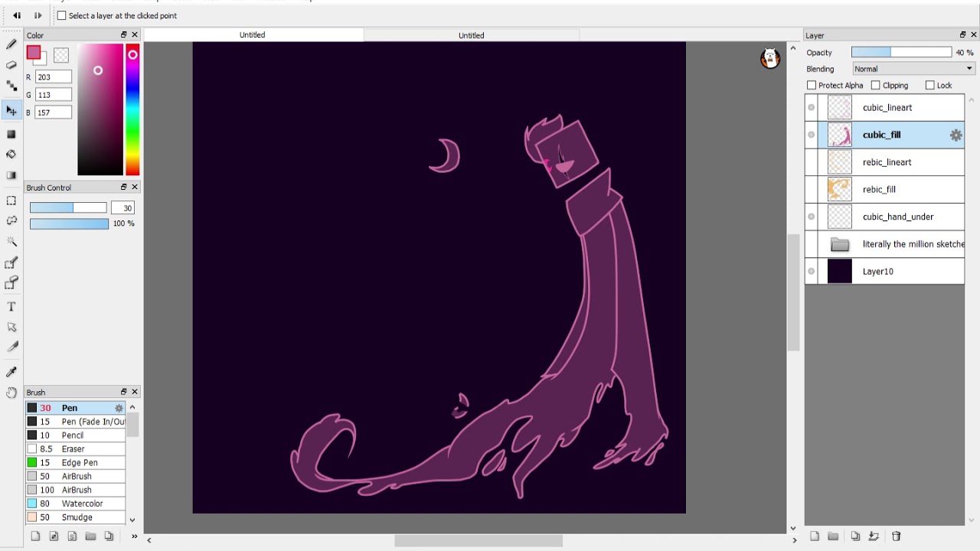Toggle visibility of the cubic_lineart layer
This screenshot has width=980, height=551.
[812, 107]
